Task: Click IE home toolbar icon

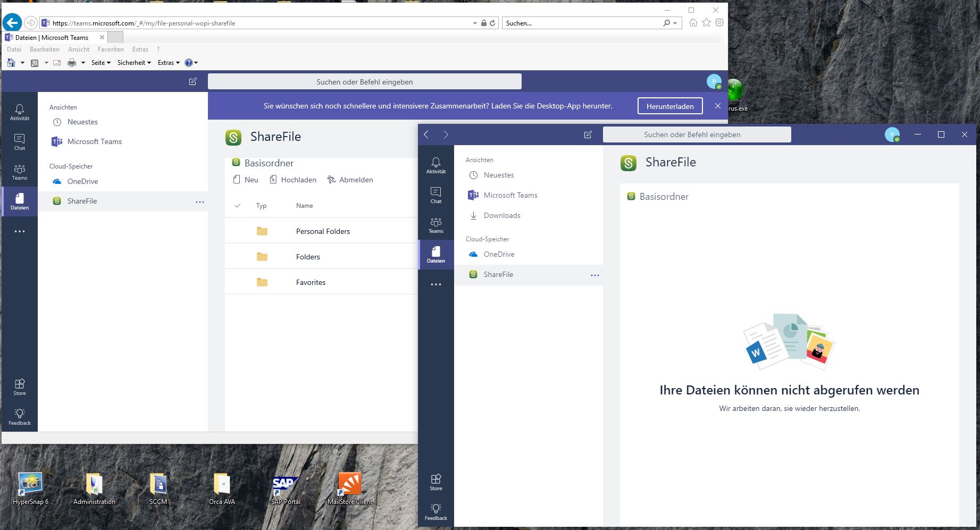Action: 11,63
